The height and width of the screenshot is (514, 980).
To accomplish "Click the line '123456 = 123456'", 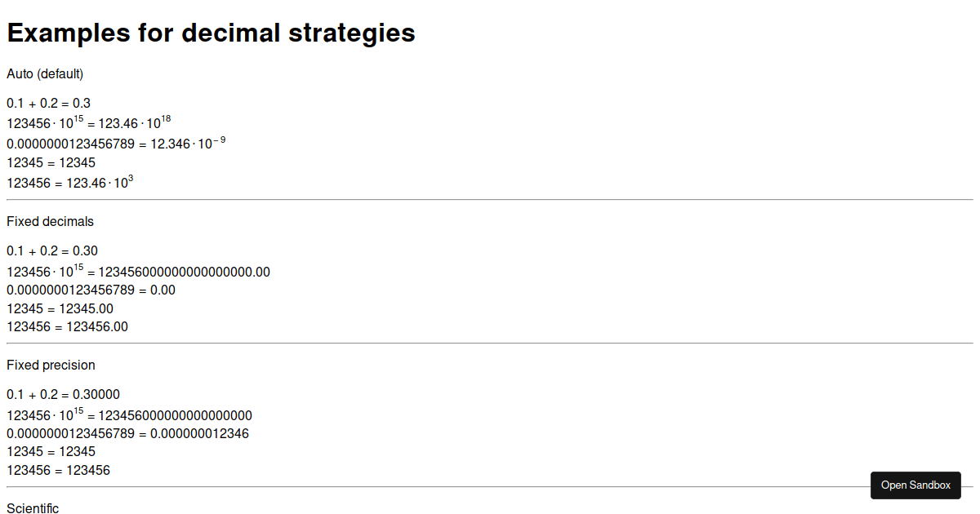I will point(58,470).
